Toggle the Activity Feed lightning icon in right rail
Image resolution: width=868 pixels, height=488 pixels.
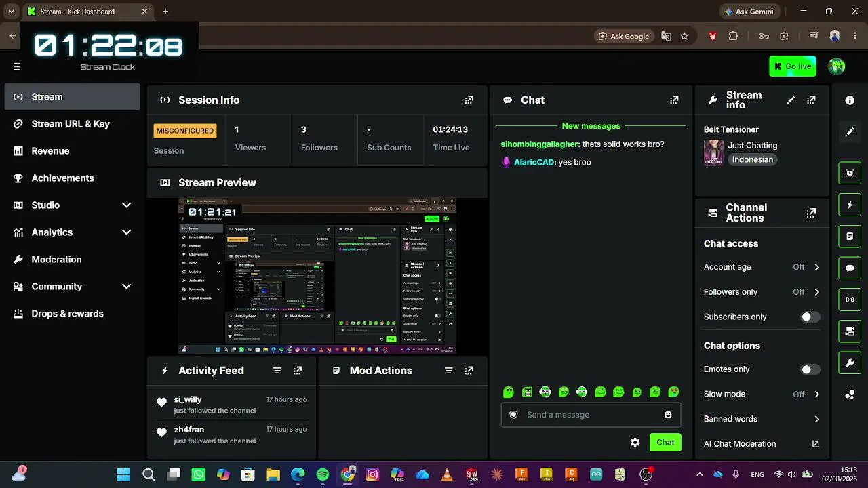click(x=850, y=205)
